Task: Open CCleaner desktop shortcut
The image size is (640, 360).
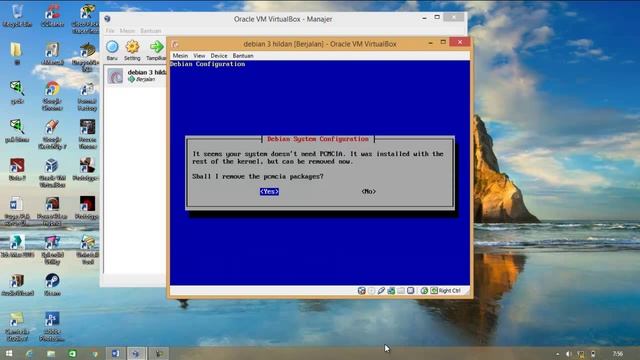Action: 52,16
